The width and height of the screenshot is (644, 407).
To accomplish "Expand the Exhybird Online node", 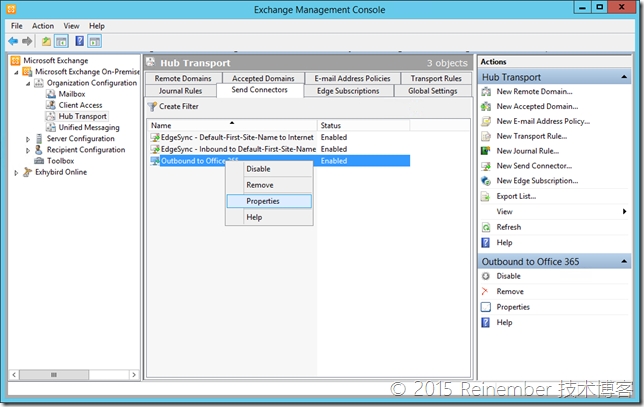I will point(16,172).
